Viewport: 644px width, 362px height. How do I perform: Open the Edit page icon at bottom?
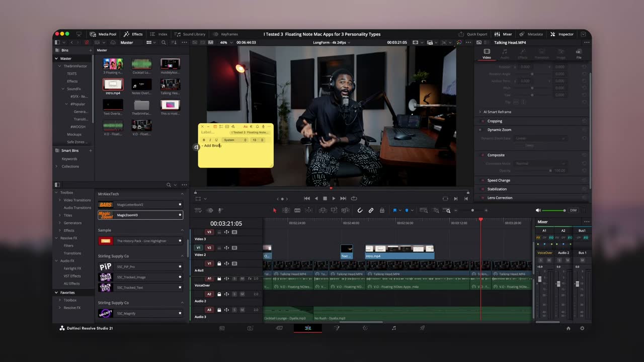click(308, 328)
